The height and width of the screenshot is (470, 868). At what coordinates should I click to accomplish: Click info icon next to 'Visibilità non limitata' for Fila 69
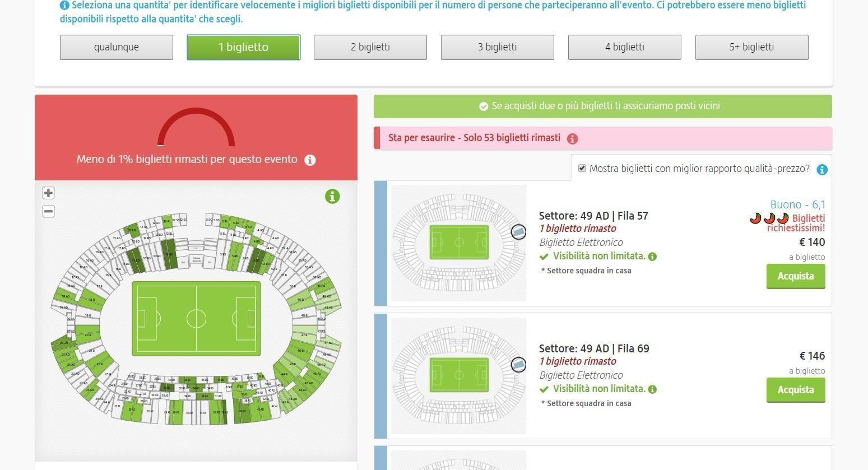point(652,389)
